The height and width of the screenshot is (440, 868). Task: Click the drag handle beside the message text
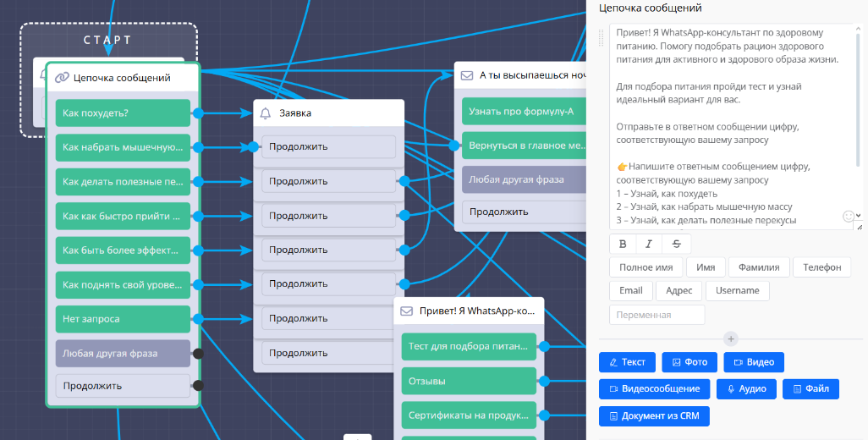(602, 37)
